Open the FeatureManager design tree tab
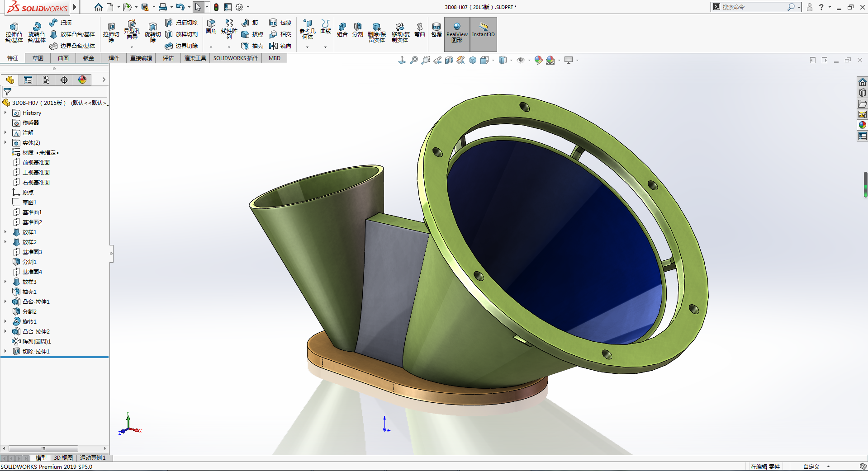This screenshot has width=868, height=471. [x=10, y=80]
